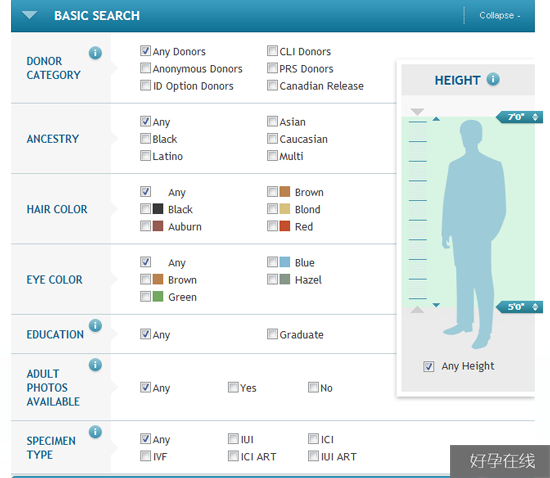
Task: Click the gray triangle below the height ruler
Action: point(417,309)
